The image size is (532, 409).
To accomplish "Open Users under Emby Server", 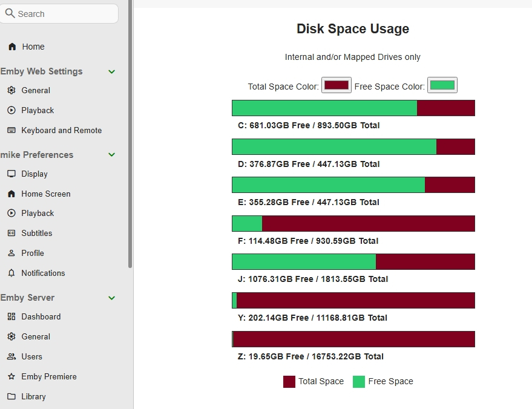I will click(x=31, y=356).
